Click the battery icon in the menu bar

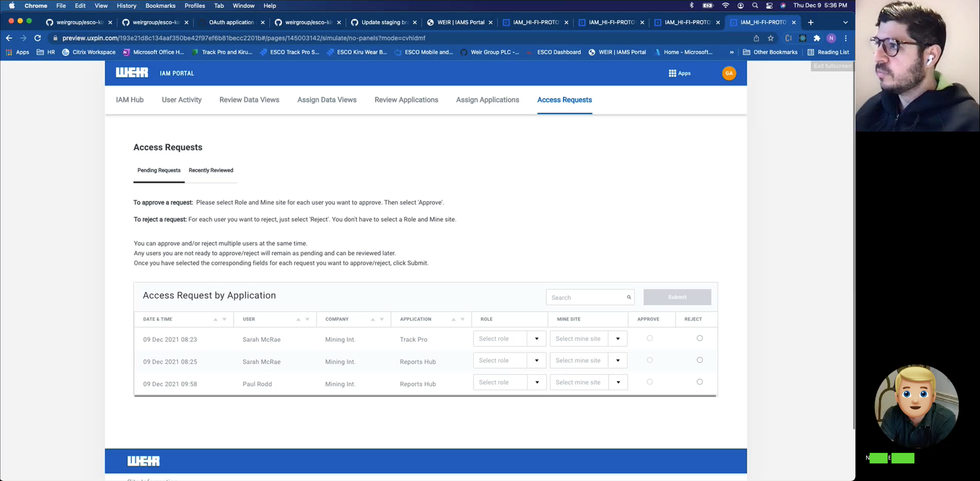click(708, 6)
